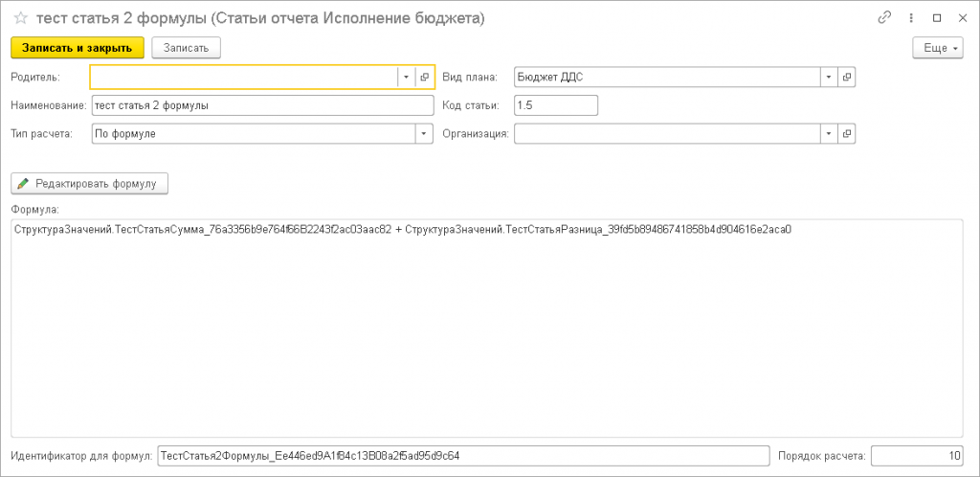
Task: Click the pencil icon for formula editing
Action: 23,183
